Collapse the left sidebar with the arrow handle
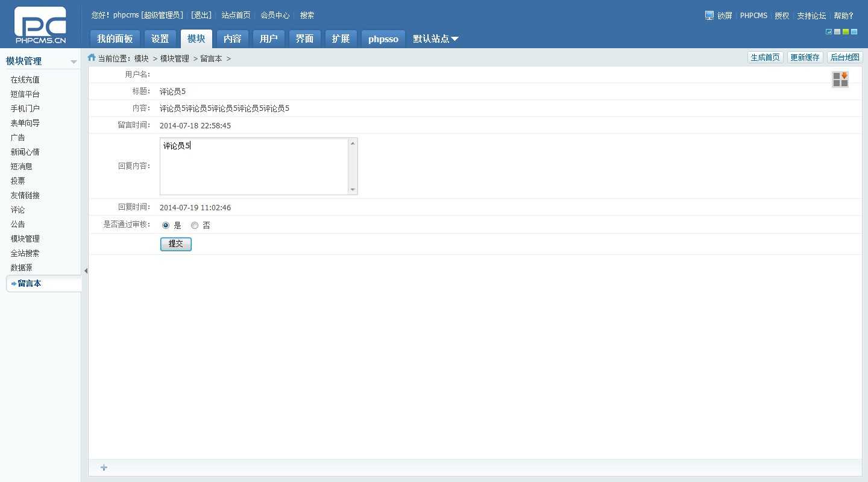The height and width of the screenshot is (482, 868). [x=86, y=271]
